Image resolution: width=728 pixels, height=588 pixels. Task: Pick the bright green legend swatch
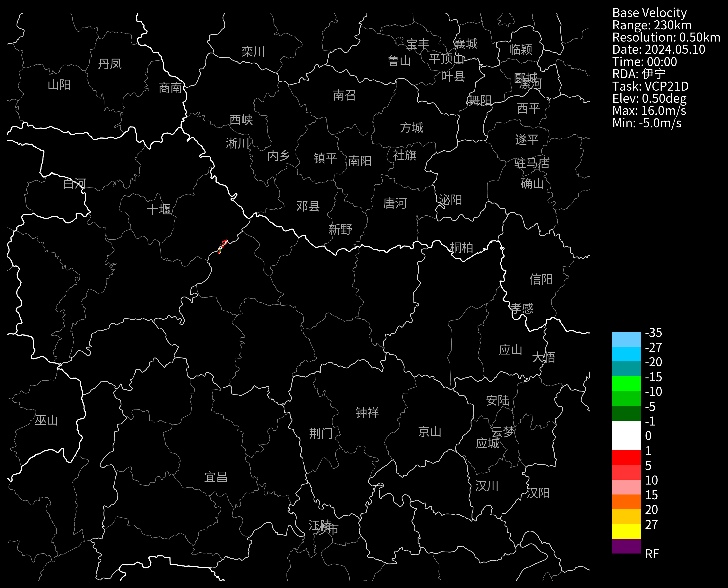pyautogui.click(x=626, y=384)
